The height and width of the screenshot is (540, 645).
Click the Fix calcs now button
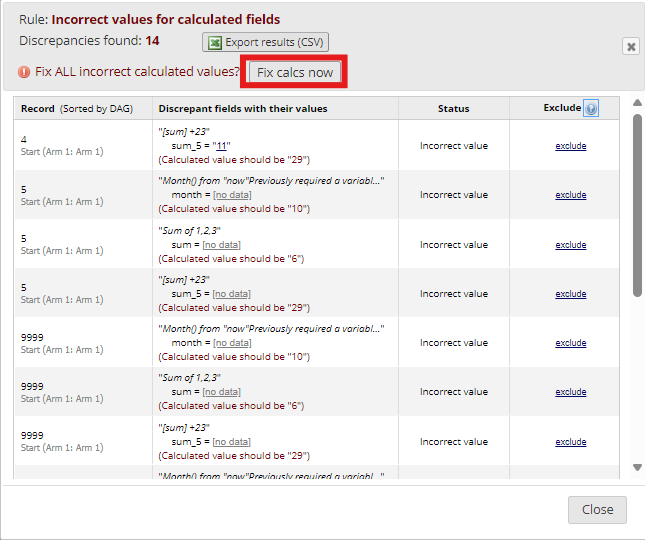(295, 72)
